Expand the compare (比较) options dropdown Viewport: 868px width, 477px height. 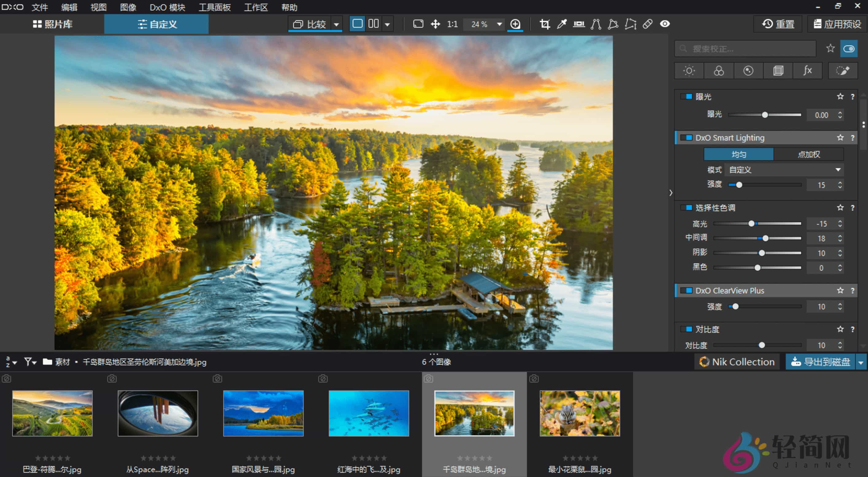click(x=336, y=24)
